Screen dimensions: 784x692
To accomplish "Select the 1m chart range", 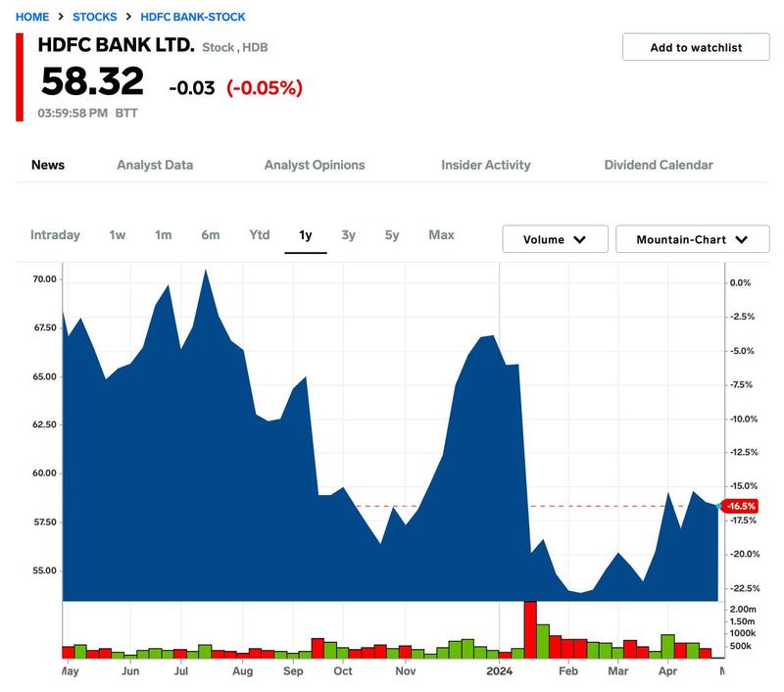I will tap(163, 235).
